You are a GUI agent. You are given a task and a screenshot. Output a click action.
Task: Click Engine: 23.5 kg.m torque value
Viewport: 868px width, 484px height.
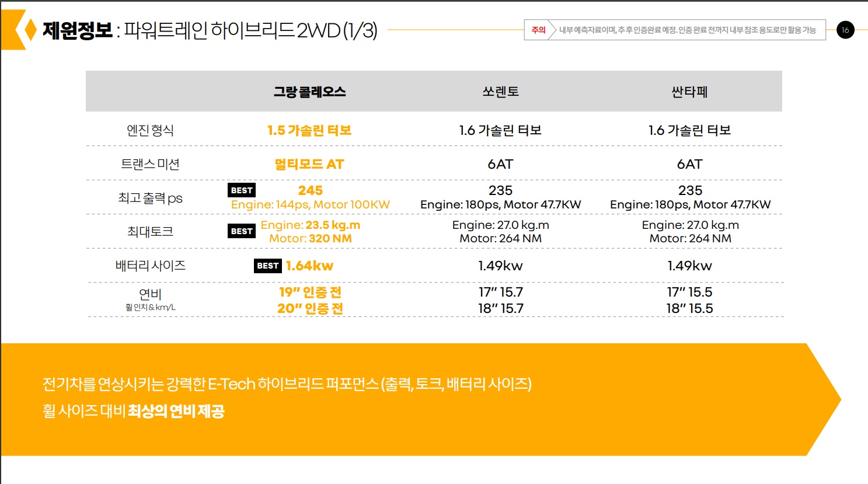tap(311, 225)
